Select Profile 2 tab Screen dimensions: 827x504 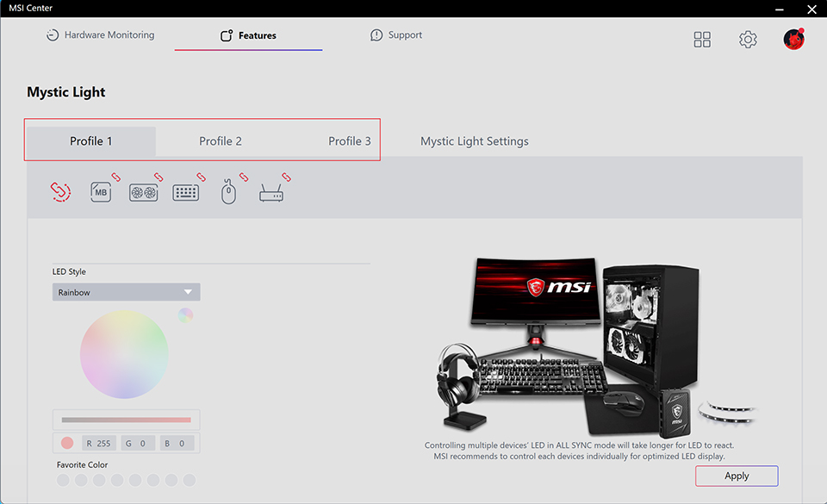tap(221, 141)
